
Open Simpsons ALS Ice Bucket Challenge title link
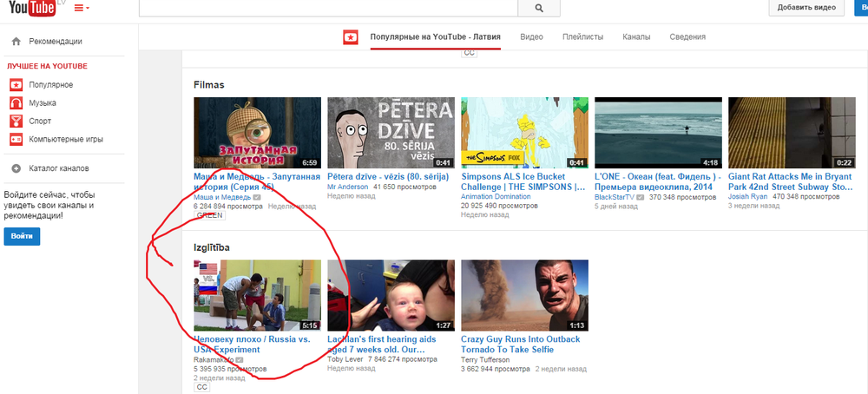(523, 181)
